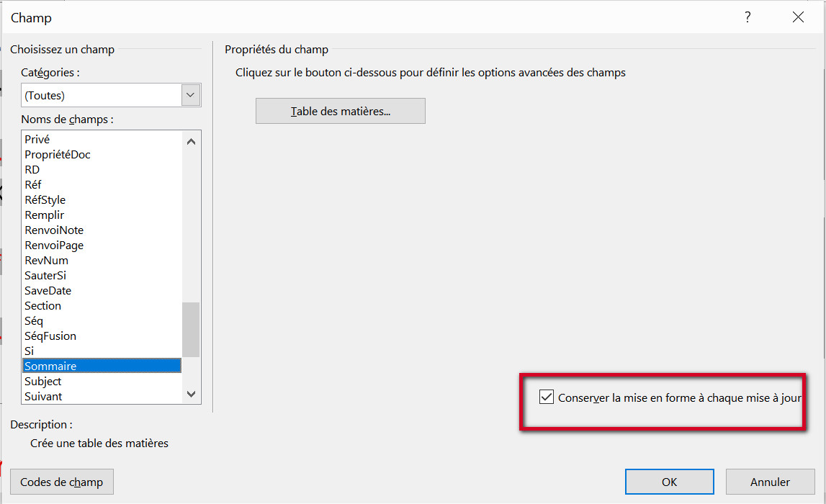Viewport: 826px width, 504px height.
Task: Select SéqFusion in the list
Action: pyautogui.click(x=50, y=336)
